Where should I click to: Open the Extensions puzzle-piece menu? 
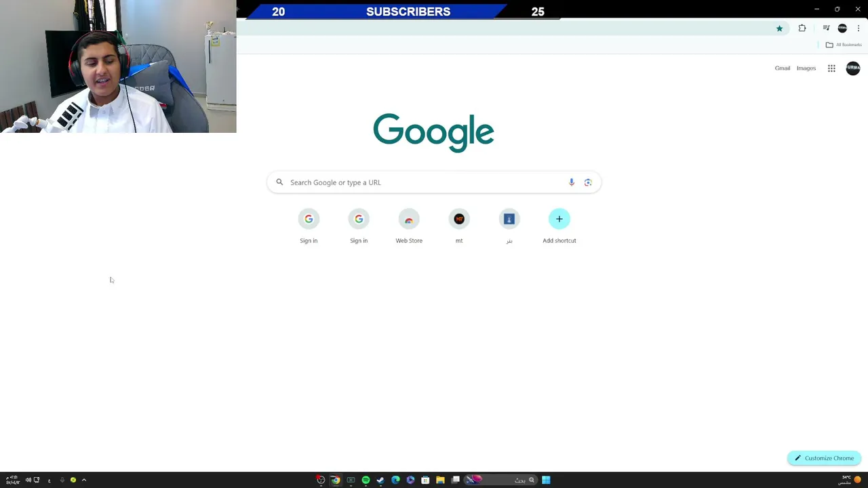point(802,28)
